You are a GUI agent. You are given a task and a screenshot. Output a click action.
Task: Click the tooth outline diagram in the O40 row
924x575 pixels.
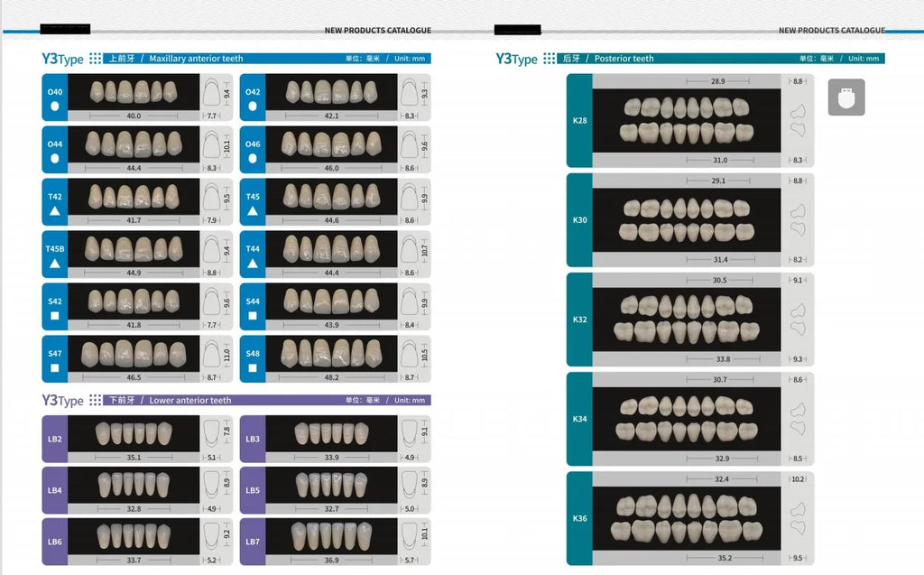[x=211, y=93]
